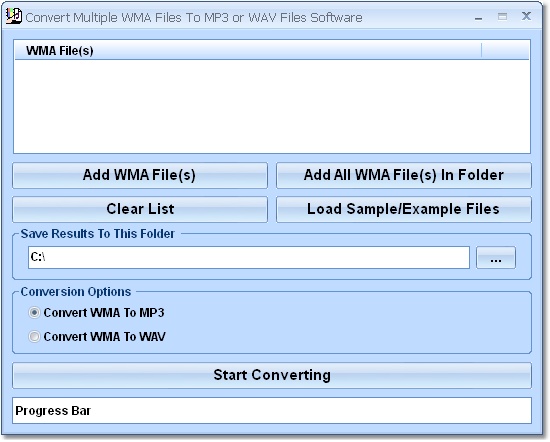Viewport: 550px width, 442px height.
Task: Click the save folder path field
Action: coord(249,257)
